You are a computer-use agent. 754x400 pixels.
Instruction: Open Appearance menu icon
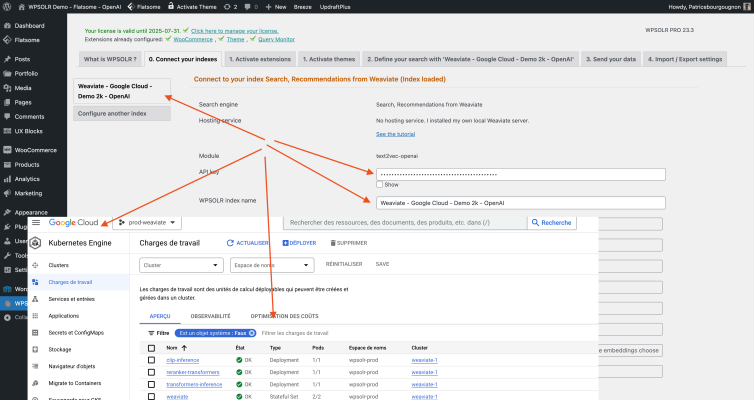(7, 212)
